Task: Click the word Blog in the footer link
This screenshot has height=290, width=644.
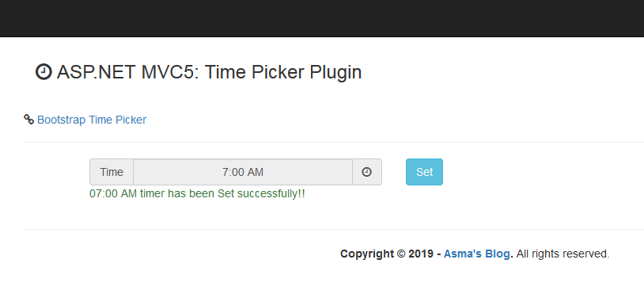Action: [x=498, y=254]
